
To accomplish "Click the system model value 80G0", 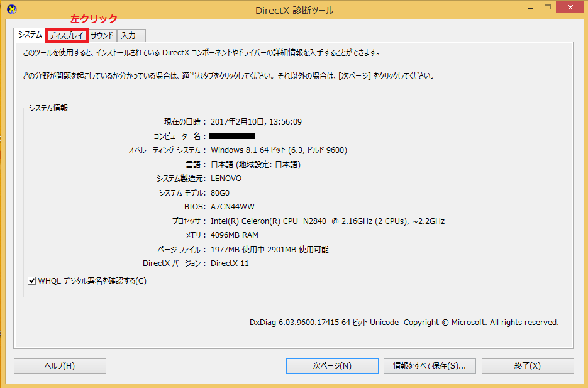I will click(219, 192).
